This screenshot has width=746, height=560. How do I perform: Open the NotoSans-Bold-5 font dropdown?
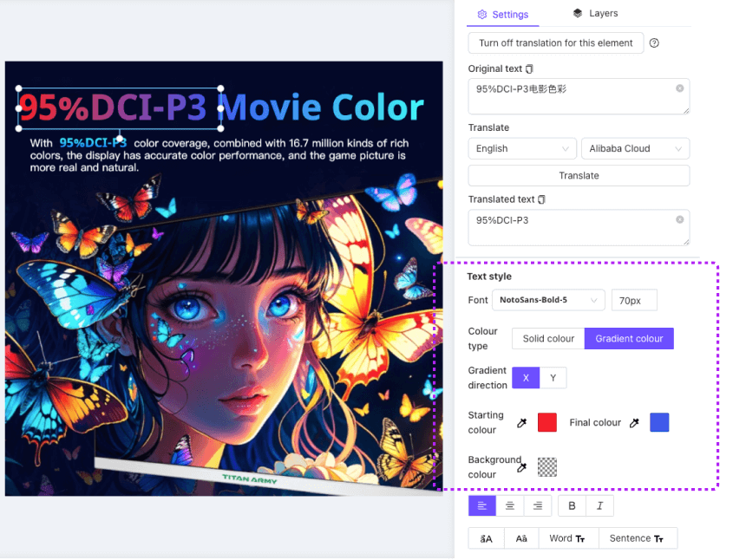(548, 300)
